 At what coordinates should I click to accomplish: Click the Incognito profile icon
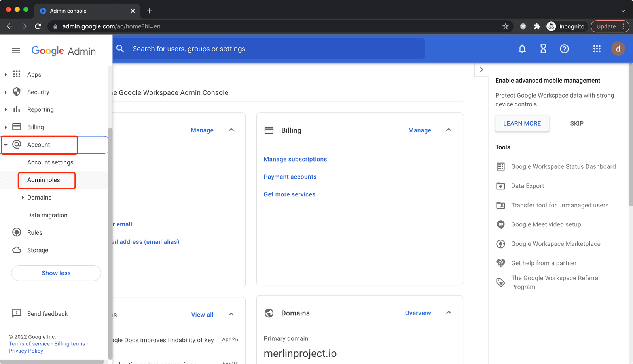click(x=551, y=26)
